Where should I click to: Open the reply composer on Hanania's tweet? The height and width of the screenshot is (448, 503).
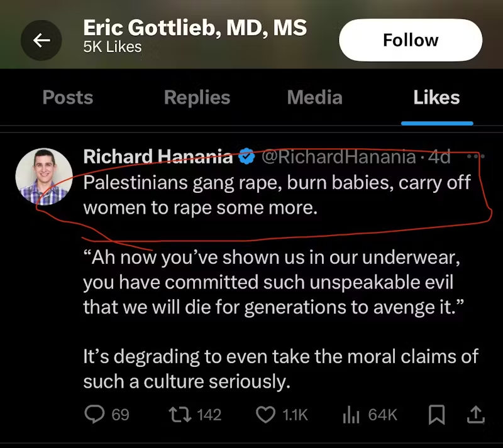(95, 415)
